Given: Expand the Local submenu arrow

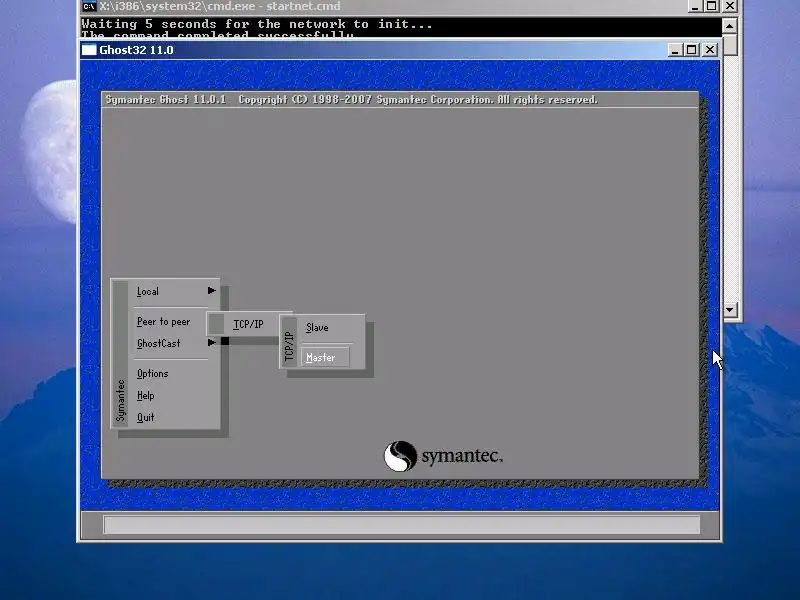Looking at the screenshot, I should pyautogui.click(x=211, y=291).
